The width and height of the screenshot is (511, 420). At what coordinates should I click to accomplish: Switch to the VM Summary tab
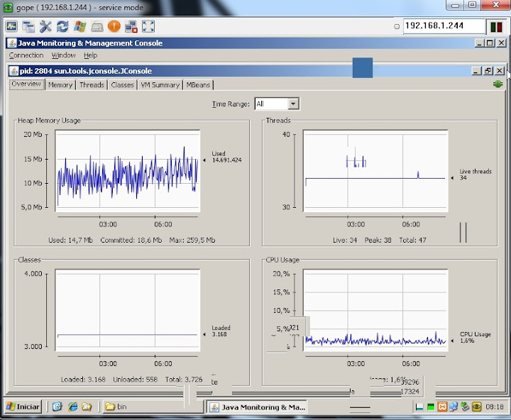160,84
